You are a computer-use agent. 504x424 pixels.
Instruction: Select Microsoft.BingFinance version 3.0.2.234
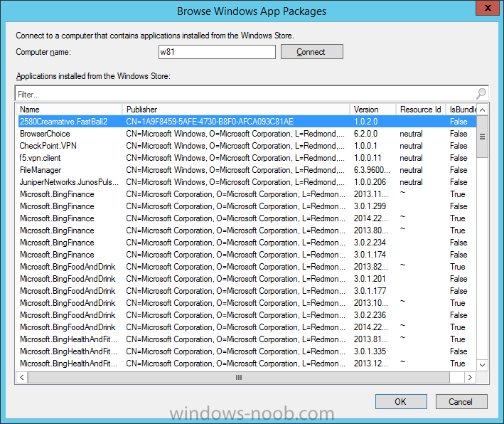tap(247, 243)
